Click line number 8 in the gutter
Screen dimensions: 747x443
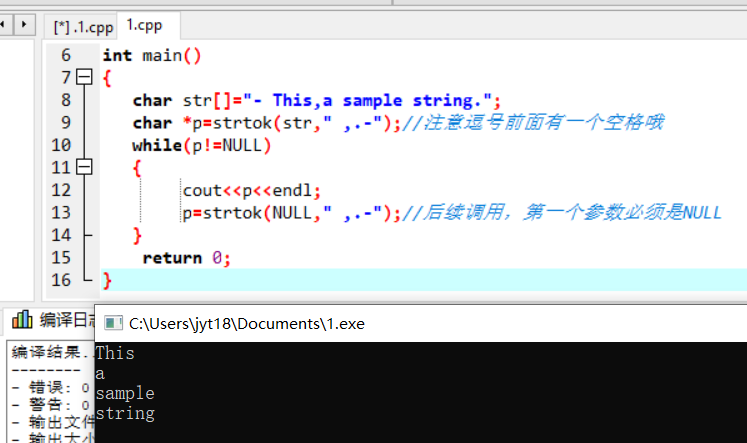pos(66,100)
